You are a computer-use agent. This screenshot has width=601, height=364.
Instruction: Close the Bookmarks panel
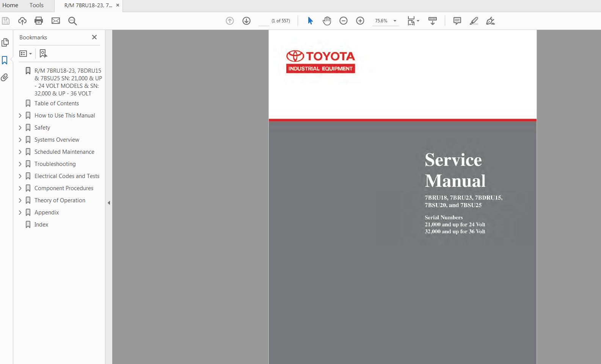pos(94,37)
